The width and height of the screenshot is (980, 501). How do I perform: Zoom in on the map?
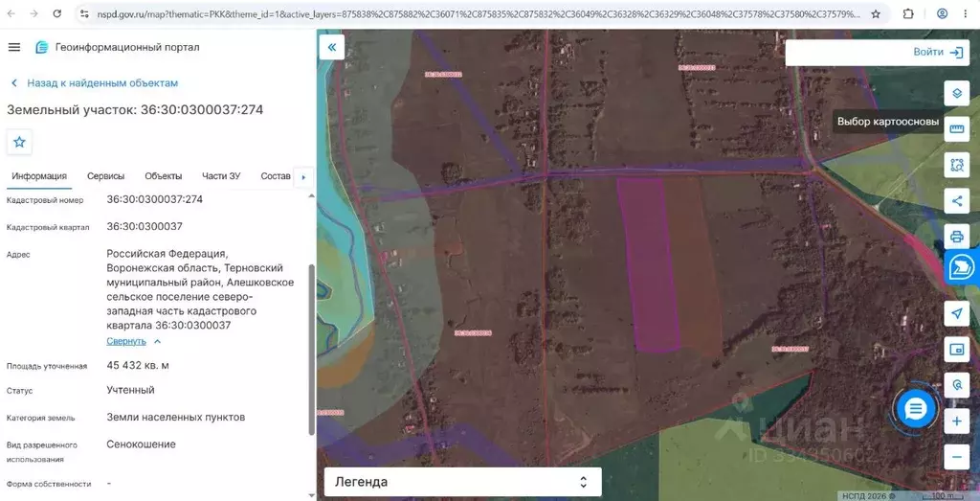[x=956, y=421]
